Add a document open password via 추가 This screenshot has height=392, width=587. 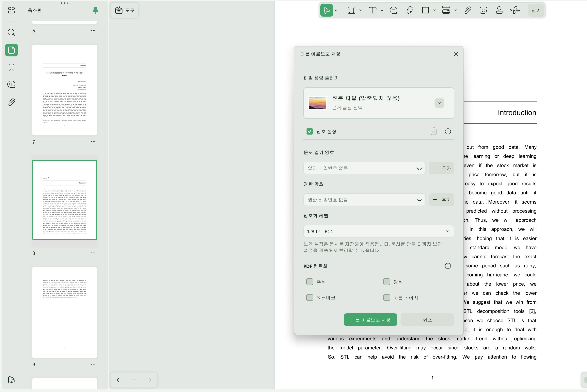[441, 168]
